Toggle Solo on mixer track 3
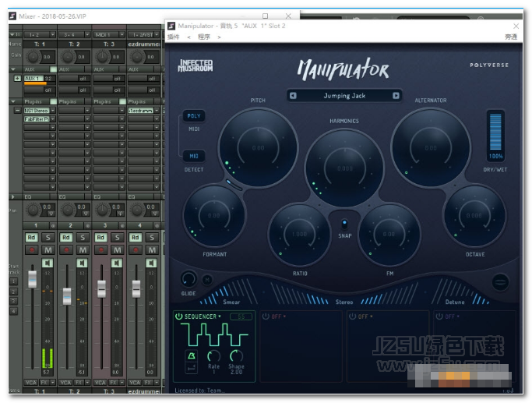The height and width of the screenshot is (403, 532). [118, 237]
